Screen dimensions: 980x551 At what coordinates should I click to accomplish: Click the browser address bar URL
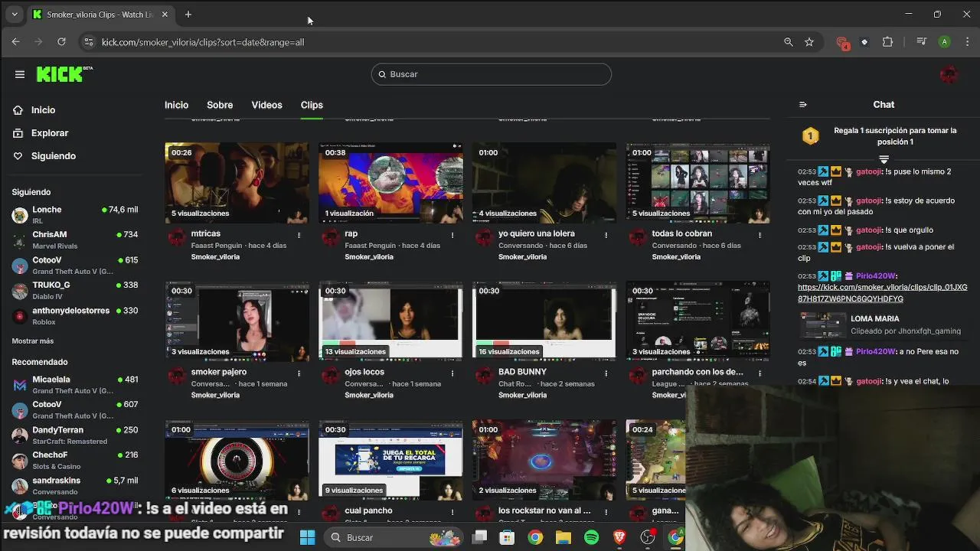pos(203,42)
